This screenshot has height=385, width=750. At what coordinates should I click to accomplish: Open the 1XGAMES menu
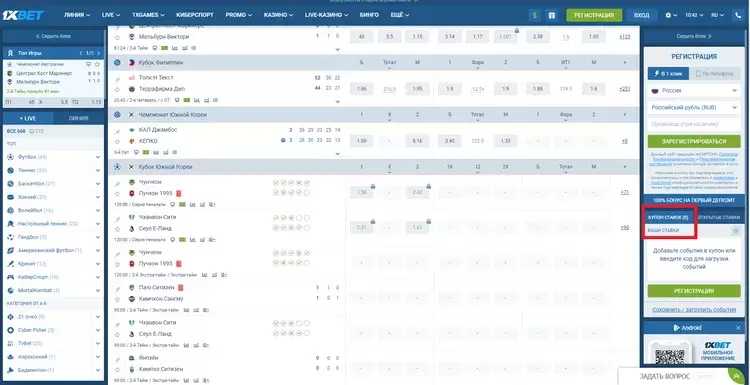pos(148,15)
